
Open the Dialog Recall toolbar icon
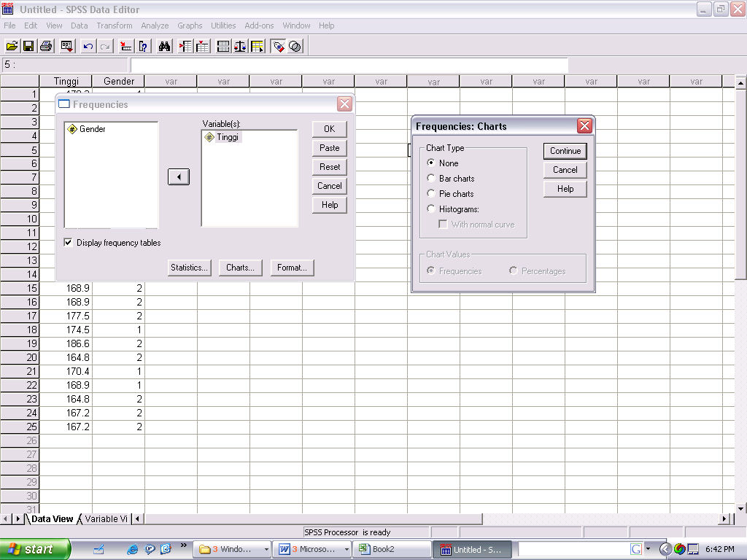click(x=67, y=46)
